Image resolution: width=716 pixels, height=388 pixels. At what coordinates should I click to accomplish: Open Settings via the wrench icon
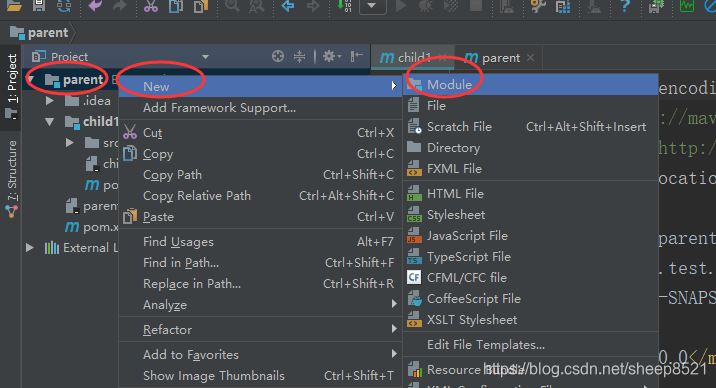pyautogui.click(x=538, y=5)
